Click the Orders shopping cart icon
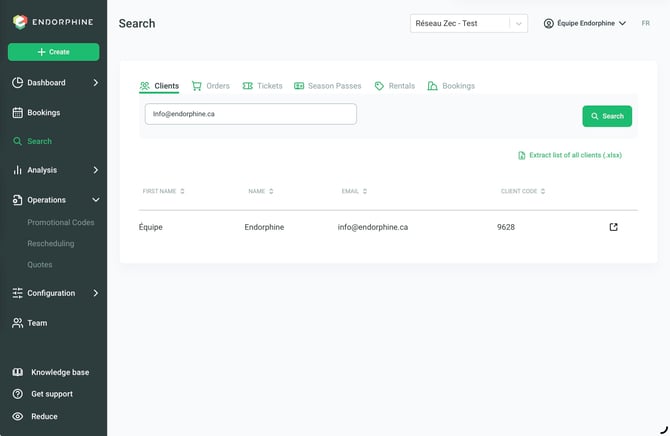Viewport: 670px width, 436px height. tap(197, 86)
